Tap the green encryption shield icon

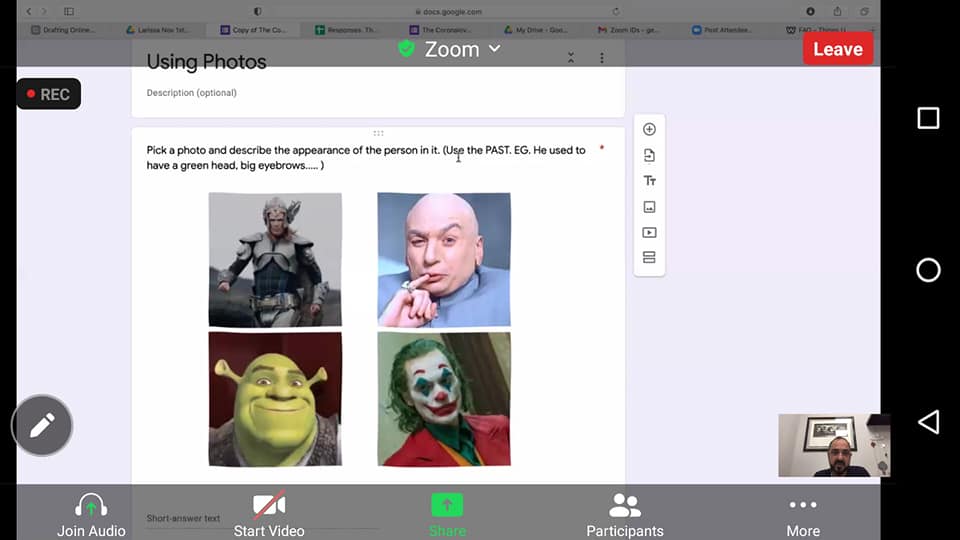(x=406, y=48)
